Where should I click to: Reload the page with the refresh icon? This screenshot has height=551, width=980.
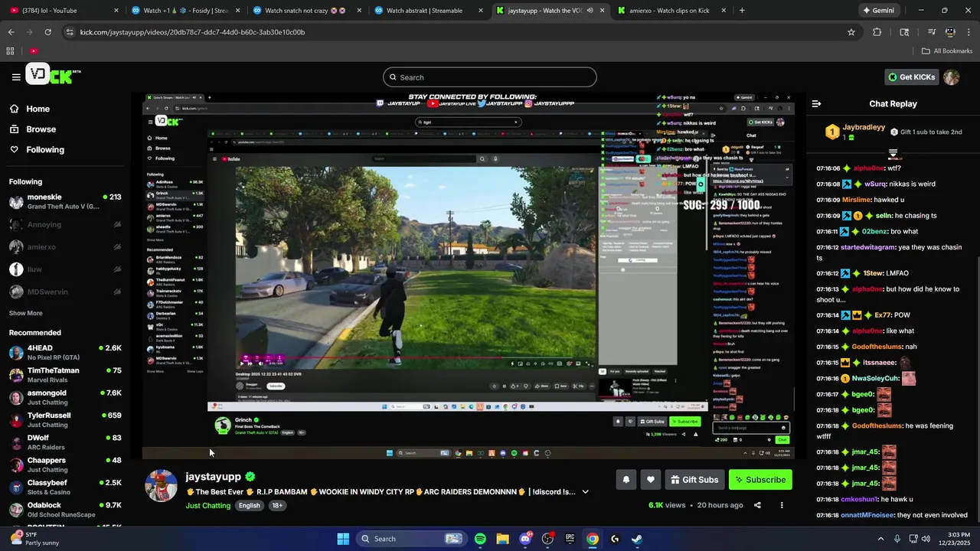(47, 32)
